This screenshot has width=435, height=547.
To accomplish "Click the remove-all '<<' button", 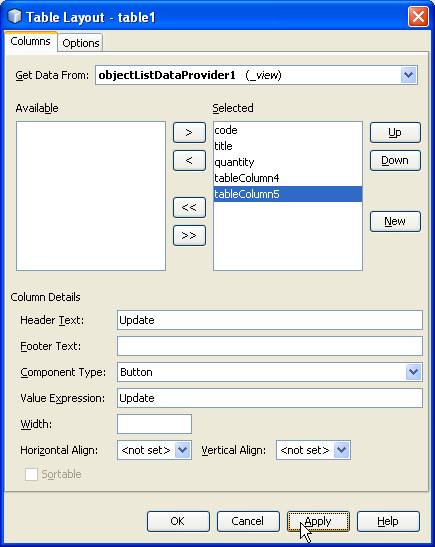I will pyautogui.click(x=189, y=208).
